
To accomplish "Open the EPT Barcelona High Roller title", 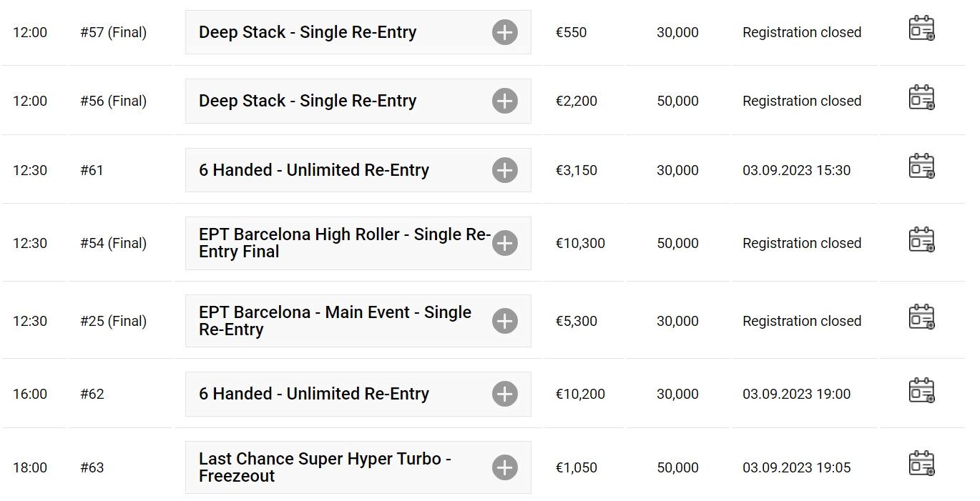I will pyautogui.click(x=345, y=243).
